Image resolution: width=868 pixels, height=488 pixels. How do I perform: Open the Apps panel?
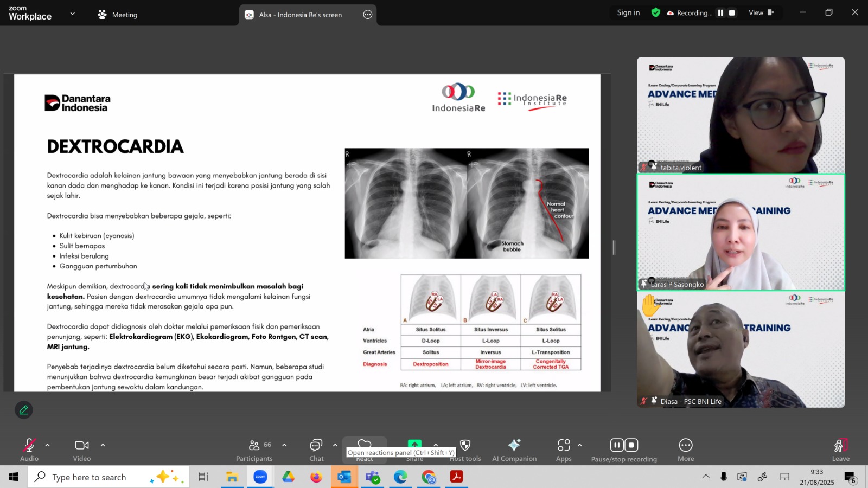point(564,450)
